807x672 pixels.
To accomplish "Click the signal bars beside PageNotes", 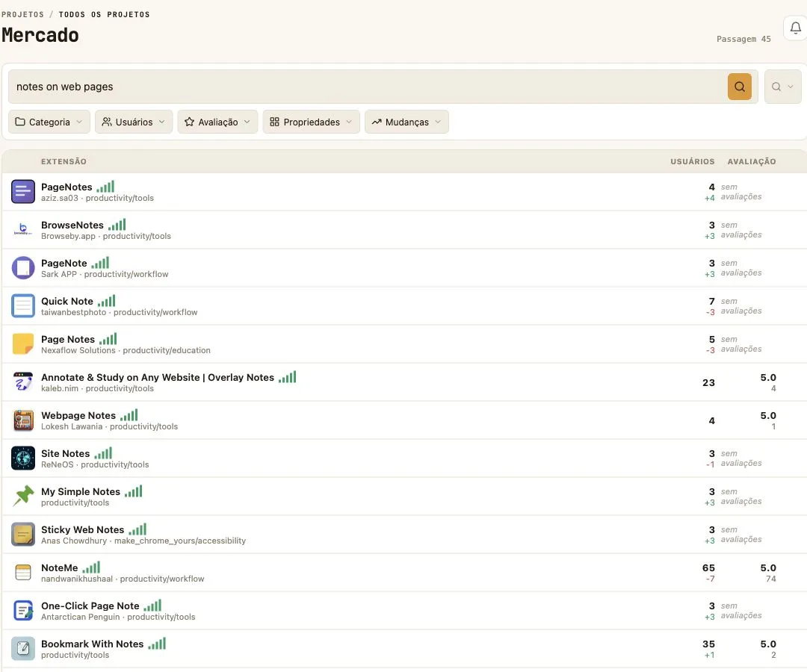I will click(x=105, y=187).
